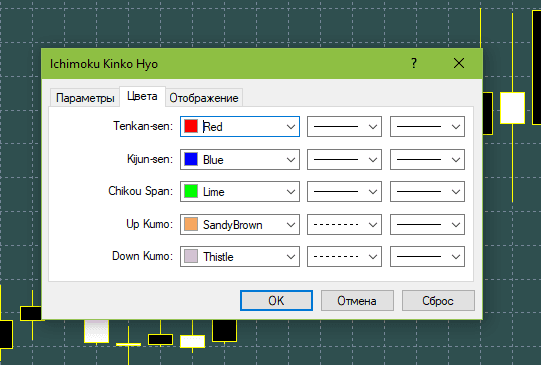Click the Tenkan-sen label

point(143,126)
